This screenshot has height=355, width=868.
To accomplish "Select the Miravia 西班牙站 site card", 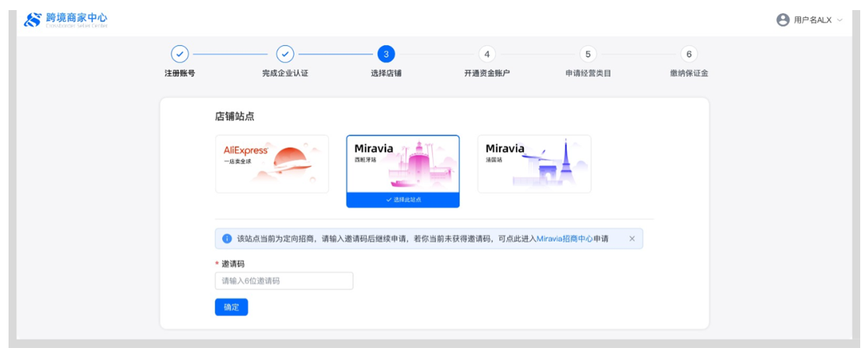I will 403,164.
